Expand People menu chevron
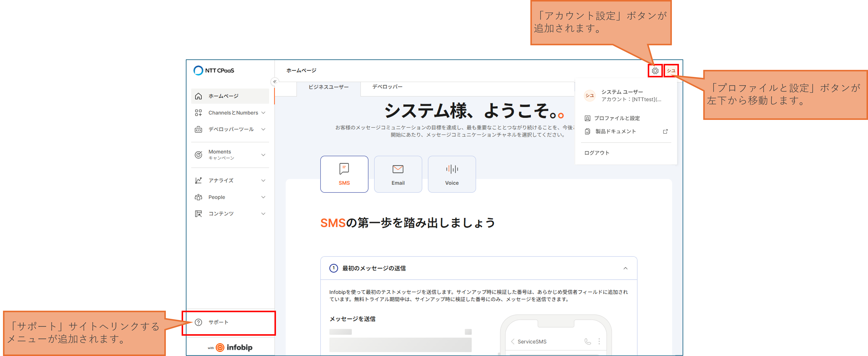The image size is (868, 356). tap(263, 197)
